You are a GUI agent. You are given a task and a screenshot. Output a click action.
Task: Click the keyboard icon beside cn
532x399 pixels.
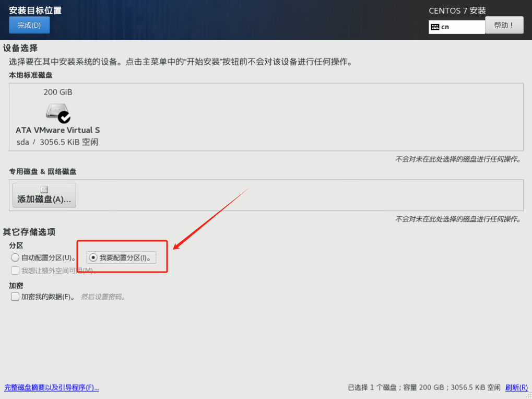pyautogui.click(x=435, y=27)
